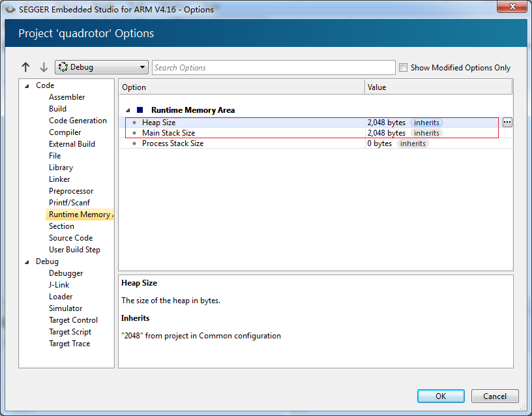The height and width of the screenshot is (416, 532).
Task: Select Target Trace category
Action: (x=70, y=344)
